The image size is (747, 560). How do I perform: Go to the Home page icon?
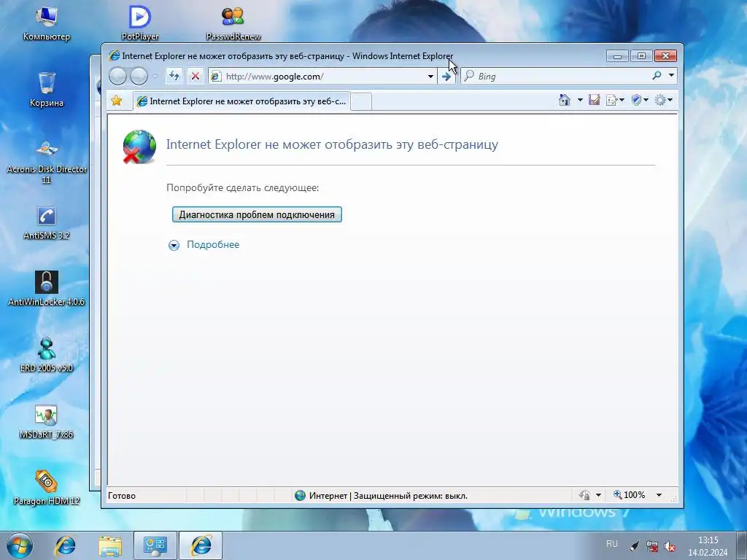565,100
